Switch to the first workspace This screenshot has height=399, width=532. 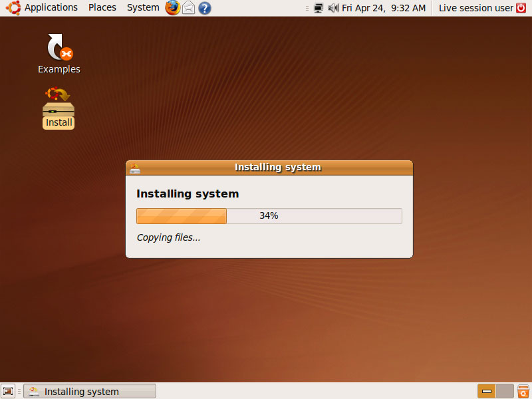(487, 391)
